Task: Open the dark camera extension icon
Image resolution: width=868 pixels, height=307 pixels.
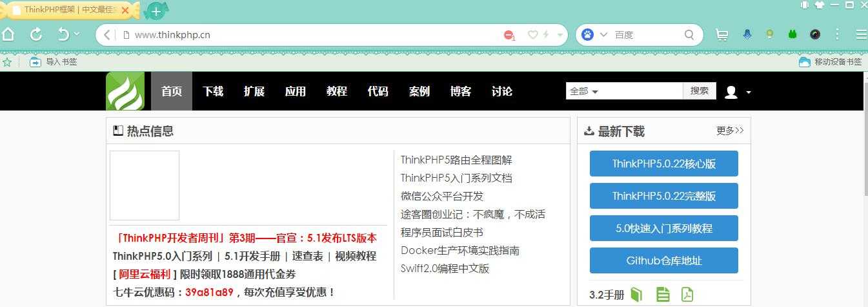Action: pos(815,35)
